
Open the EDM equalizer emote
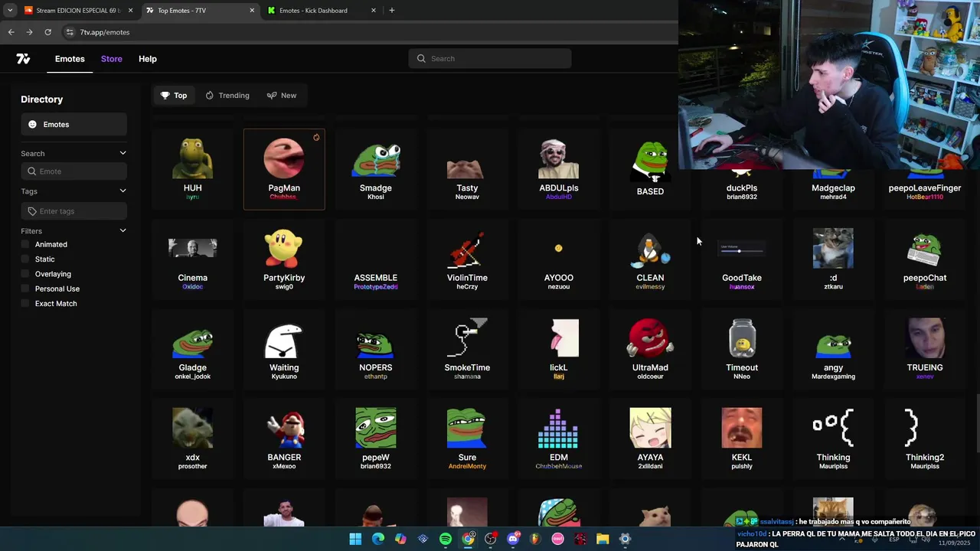[558, 439]
